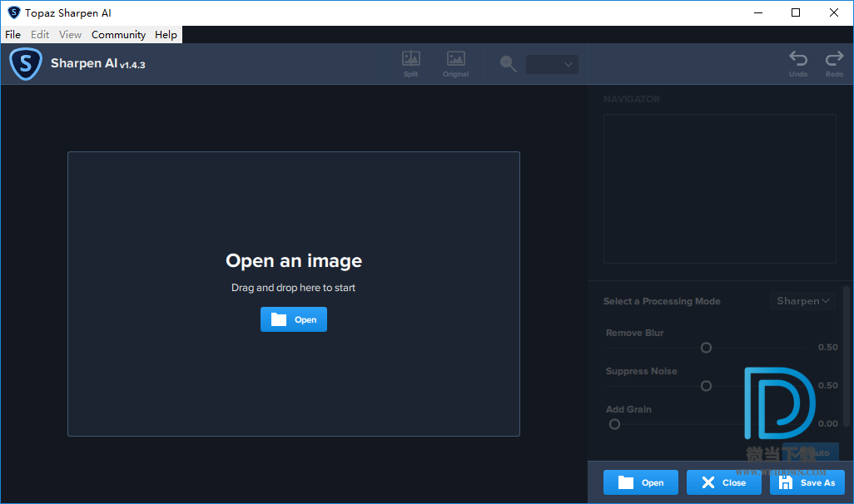Open the Help menu
The height and width of the screenshot is (504, 854).
pos(166,34)
